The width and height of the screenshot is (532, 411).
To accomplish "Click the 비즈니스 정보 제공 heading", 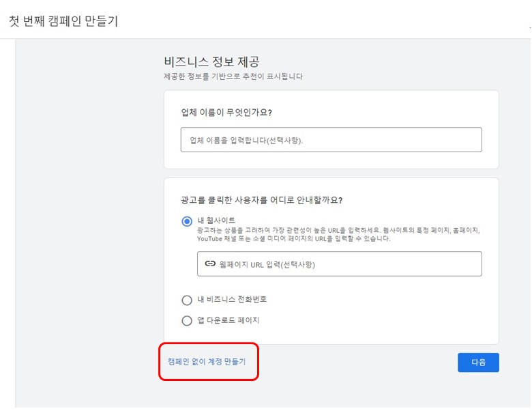I will [x=211, y=62].
